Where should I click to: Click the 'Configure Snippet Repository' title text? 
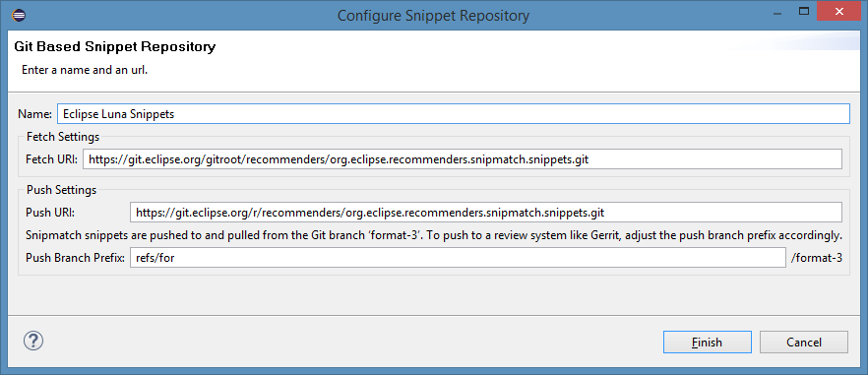433,15
